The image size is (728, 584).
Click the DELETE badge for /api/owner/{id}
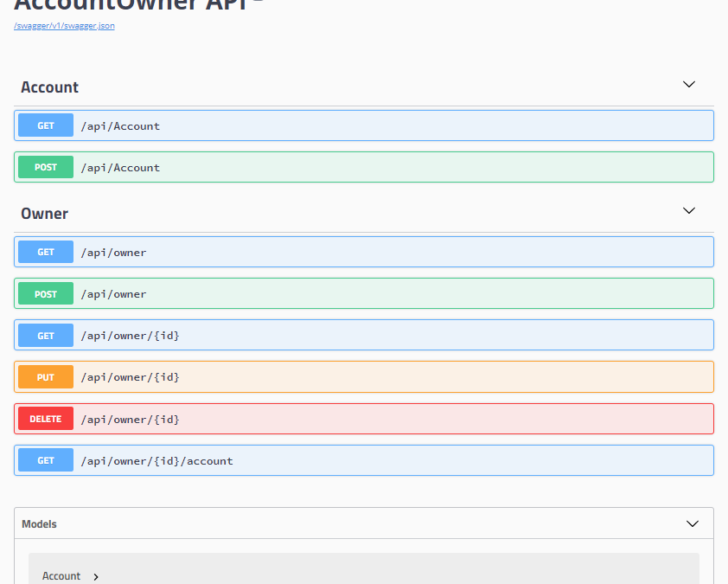[x=46, y=420]
